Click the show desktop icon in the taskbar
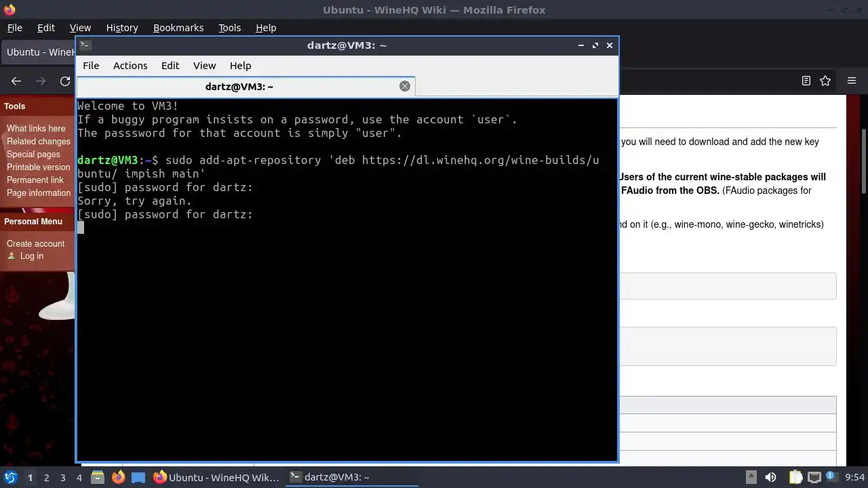Screen dimensions: 868x488 (x=138, y=477)
